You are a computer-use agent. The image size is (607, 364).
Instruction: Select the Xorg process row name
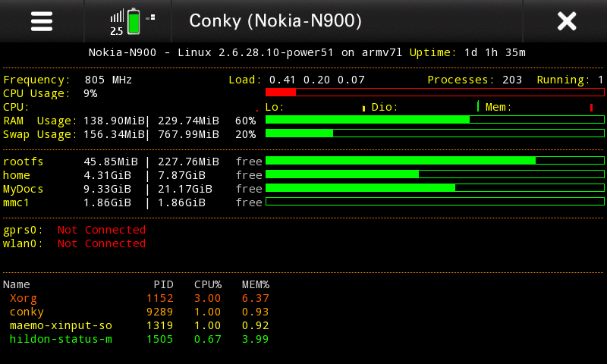pos(24,299)
